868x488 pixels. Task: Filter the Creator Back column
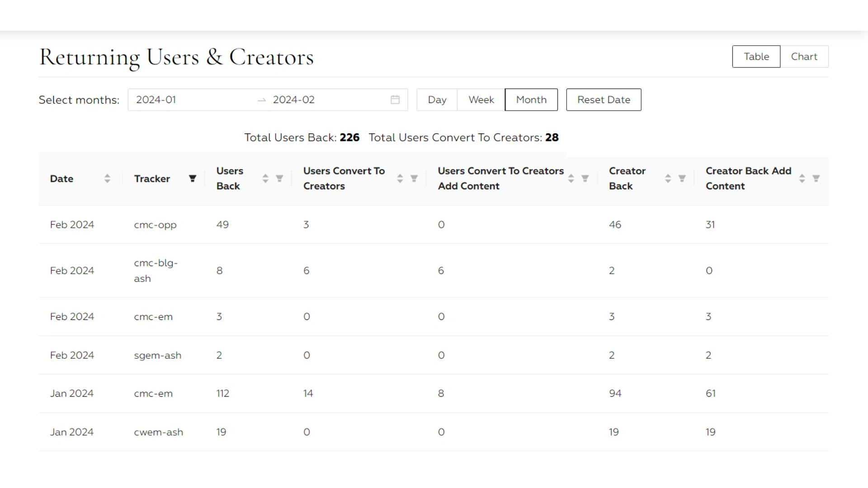click(682, 178)
